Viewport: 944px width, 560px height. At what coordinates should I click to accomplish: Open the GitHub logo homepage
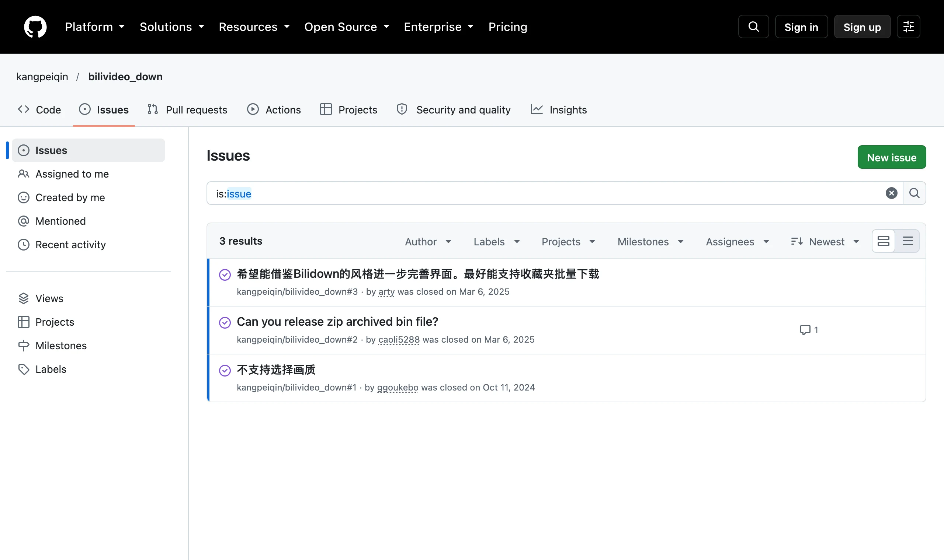pos(35,27)
